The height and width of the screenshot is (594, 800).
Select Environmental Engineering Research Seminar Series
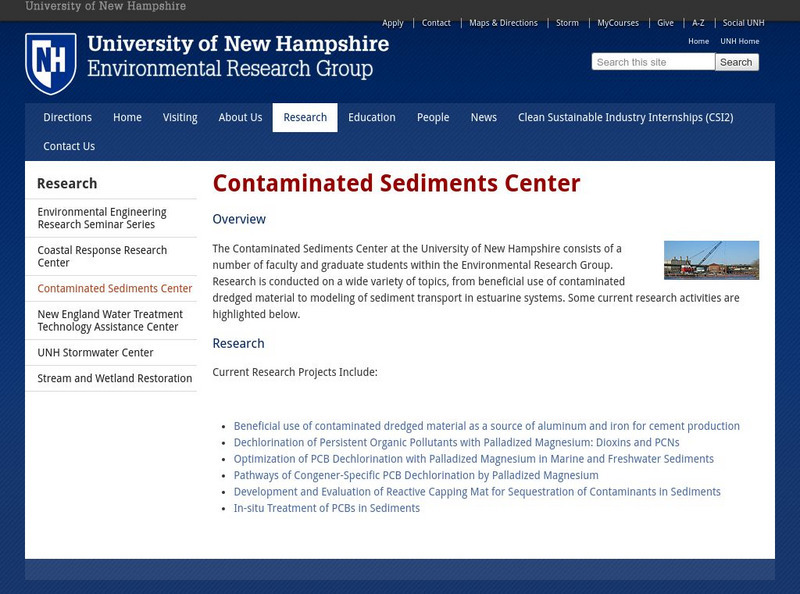click(x=102, y=217)
